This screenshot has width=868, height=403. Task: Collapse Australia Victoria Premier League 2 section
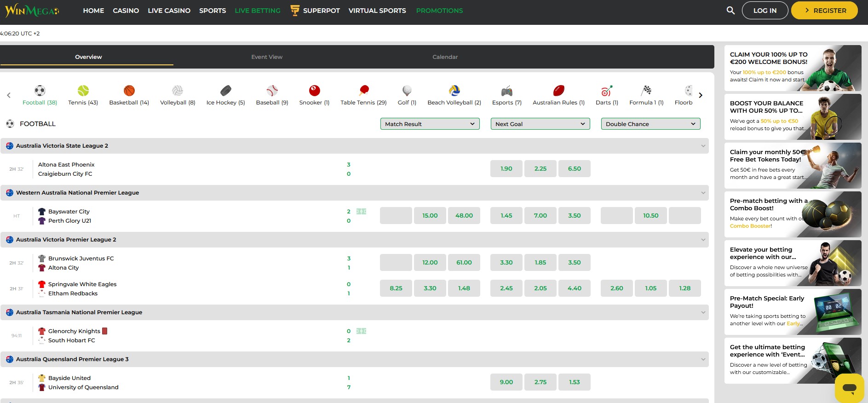(703, 240)
